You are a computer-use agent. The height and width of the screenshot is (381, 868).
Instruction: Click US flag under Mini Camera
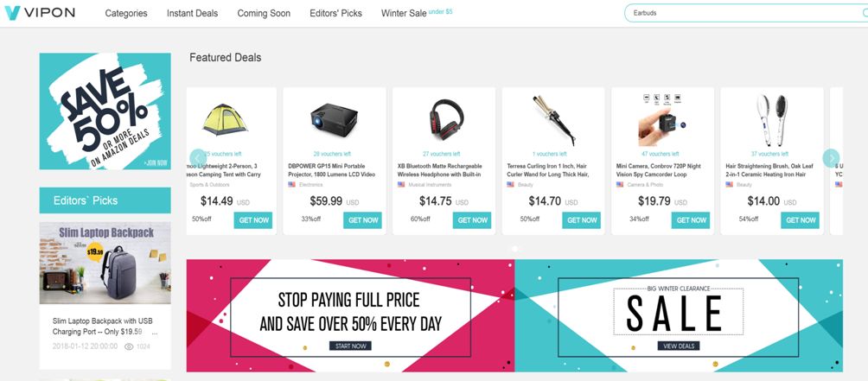620,184
